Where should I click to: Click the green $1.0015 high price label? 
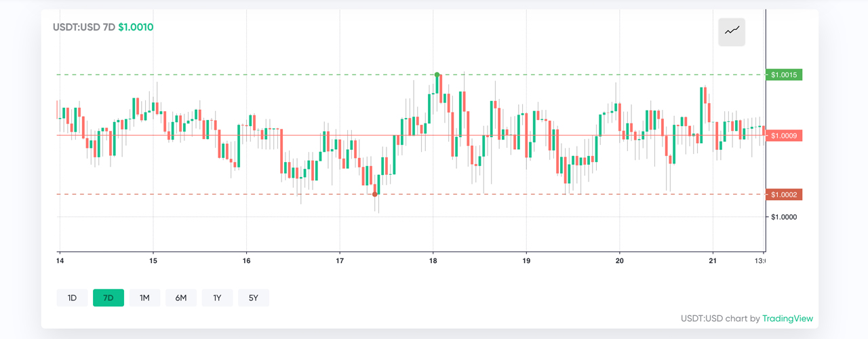[784, 75]
